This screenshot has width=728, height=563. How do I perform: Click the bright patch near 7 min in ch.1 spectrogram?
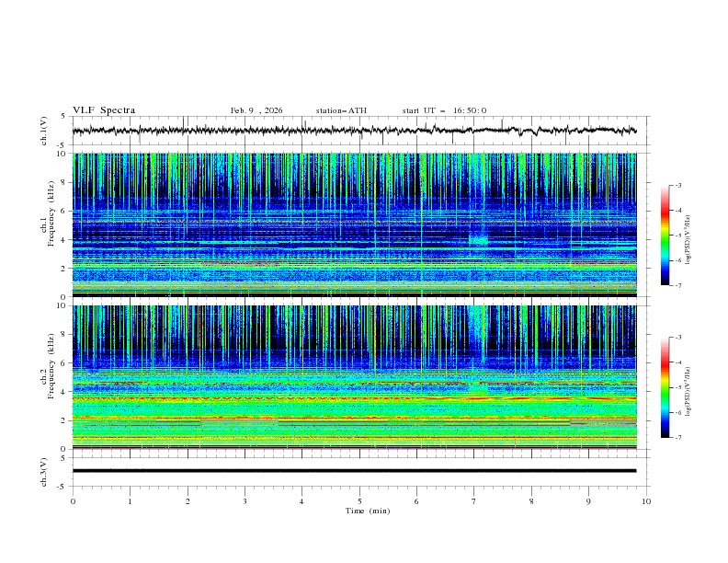(478, 239)
